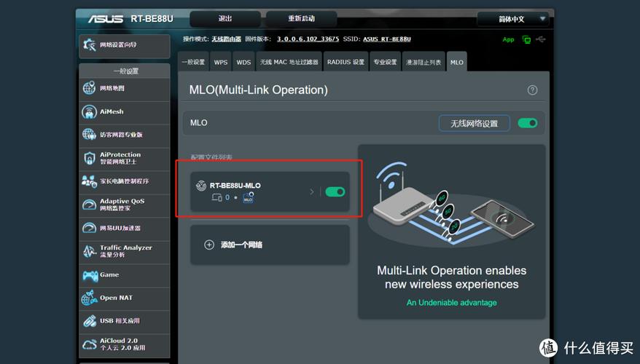
Task: Click the App icon in the header
Action: click(x=508, y=39)
